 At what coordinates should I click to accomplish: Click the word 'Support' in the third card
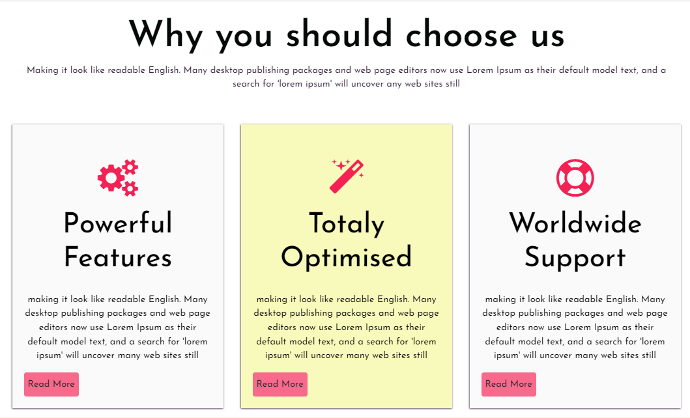tap(575, 257)
